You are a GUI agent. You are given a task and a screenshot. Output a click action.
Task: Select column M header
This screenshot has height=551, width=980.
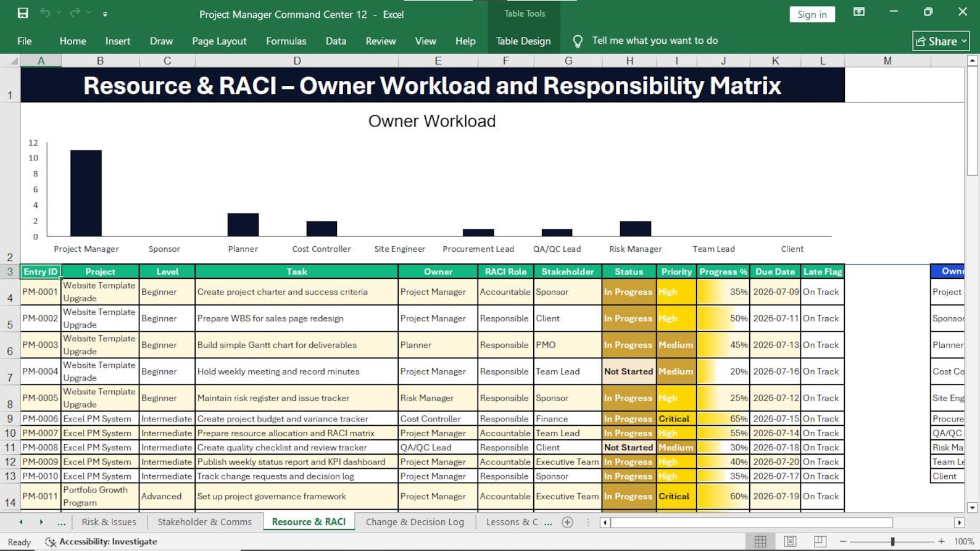click(887, 60)
